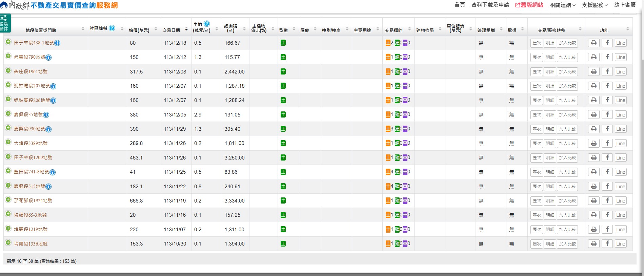Open the 進階條件 advanced filter panel
The image size is (644, 276).
[x=5, y=23]
